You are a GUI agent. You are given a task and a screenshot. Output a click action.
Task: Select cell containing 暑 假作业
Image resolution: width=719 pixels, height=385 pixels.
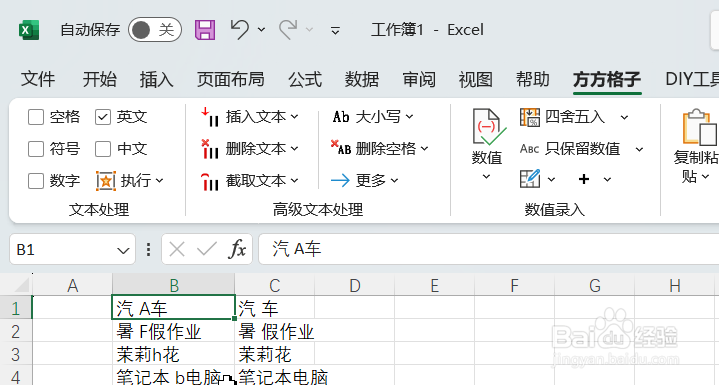[275, 331]
